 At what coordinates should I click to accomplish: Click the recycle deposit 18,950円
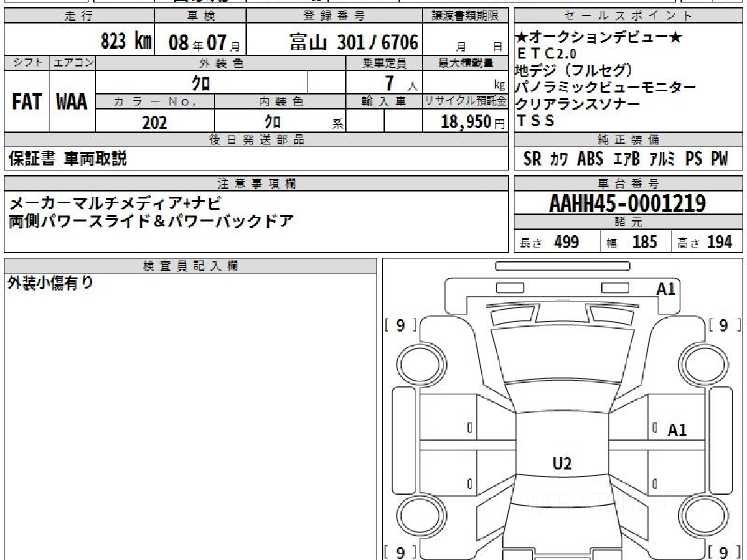pos(473,122)
